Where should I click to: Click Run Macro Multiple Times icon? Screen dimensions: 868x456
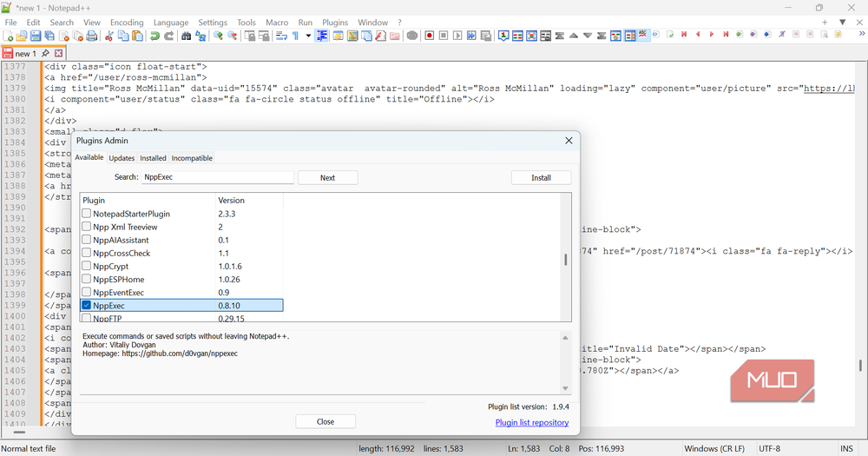[471, 36]
